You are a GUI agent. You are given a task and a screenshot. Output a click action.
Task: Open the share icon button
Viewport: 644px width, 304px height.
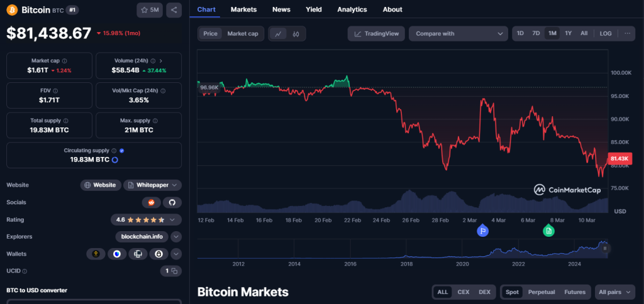[174, 10]
